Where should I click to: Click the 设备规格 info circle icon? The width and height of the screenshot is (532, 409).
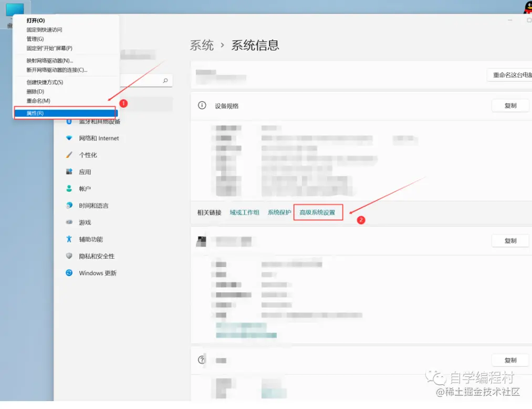[x=202, y=105]
